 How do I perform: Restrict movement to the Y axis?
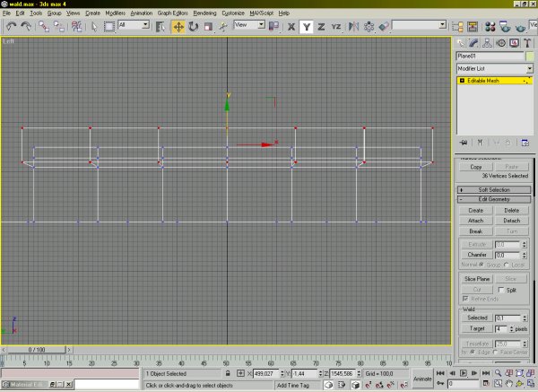tap(306, 27)
